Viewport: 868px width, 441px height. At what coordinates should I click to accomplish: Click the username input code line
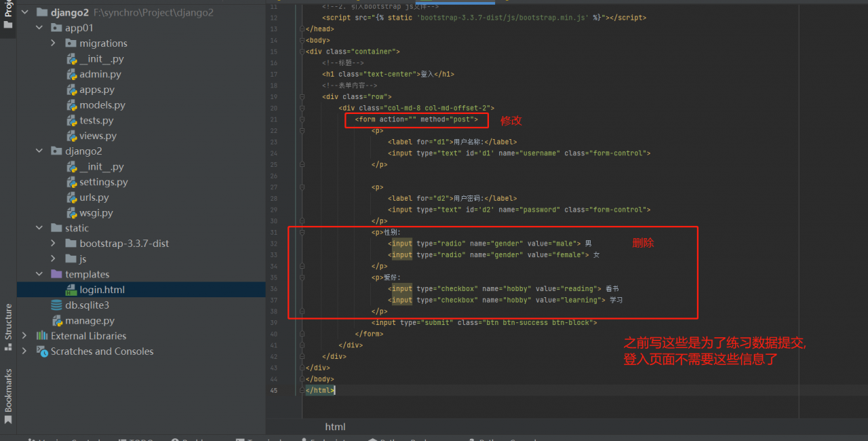coord(519,153)
